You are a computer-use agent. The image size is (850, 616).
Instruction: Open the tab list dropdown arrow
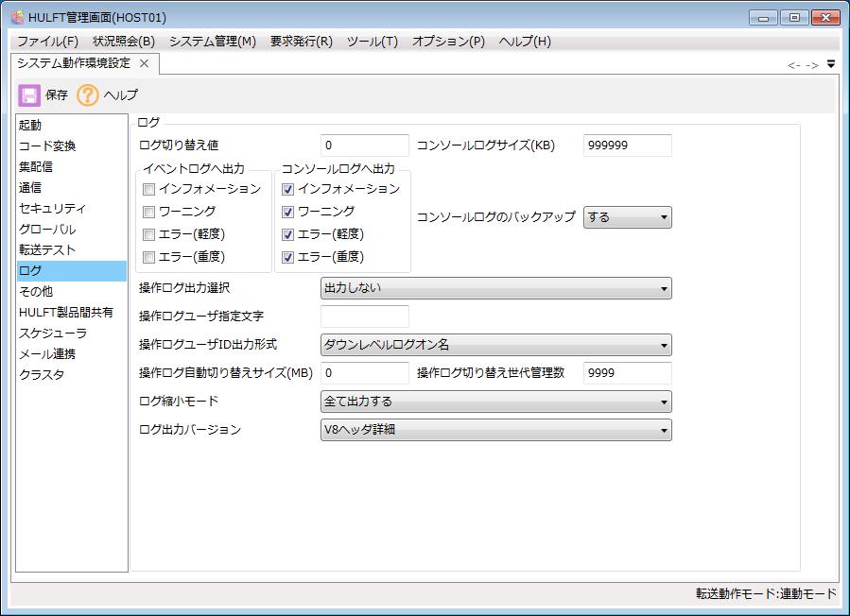(x=831, y=64)
